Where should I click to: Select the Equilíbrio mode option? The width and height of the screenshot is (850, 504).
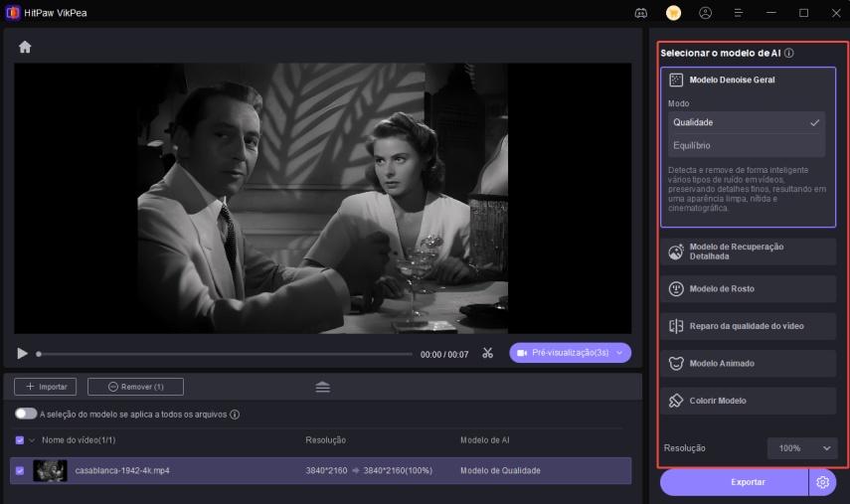(x=747, y=145)
